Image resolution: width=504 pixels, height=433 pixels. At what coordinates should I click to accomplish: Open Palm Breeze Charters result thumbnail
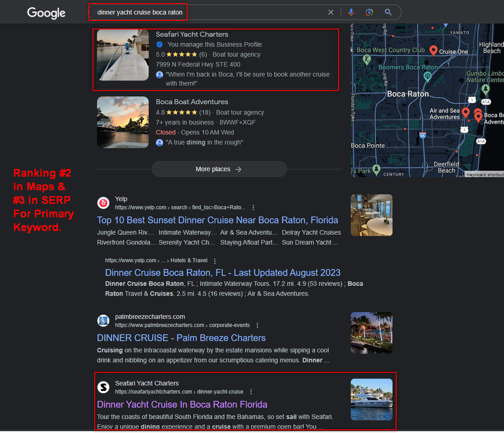coord(372,333)
